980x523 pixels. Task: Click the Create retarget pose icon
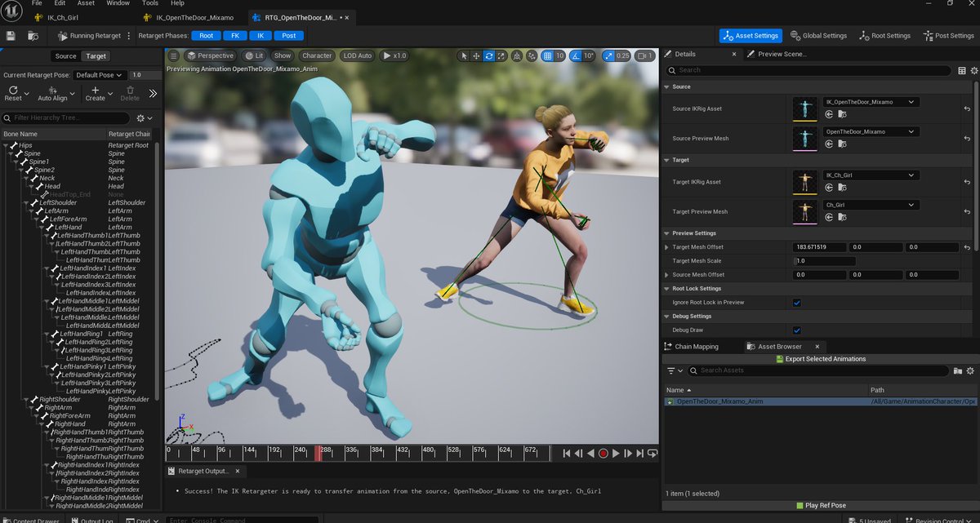pyautogui.click(x=96, y=91)
